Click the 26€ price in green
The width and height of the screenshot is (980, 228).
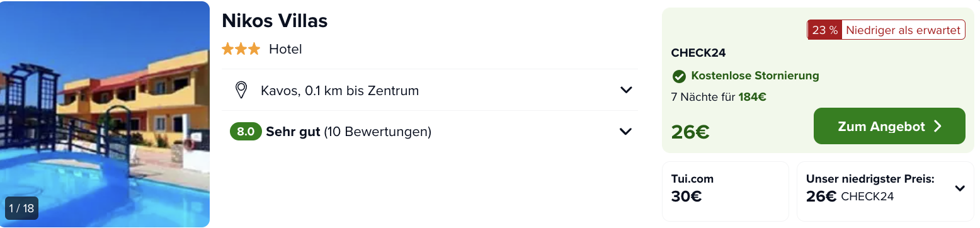(x=690, y=132)
